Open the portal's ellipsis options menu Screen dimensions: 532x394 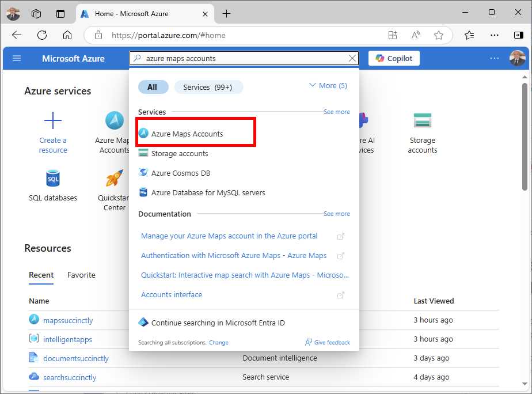494,58
